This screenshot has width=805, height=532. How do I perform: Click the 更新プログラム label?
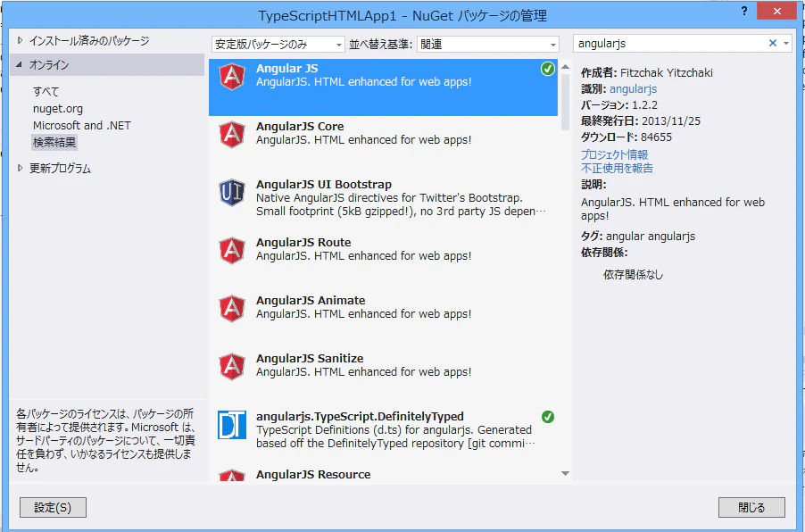60,169
